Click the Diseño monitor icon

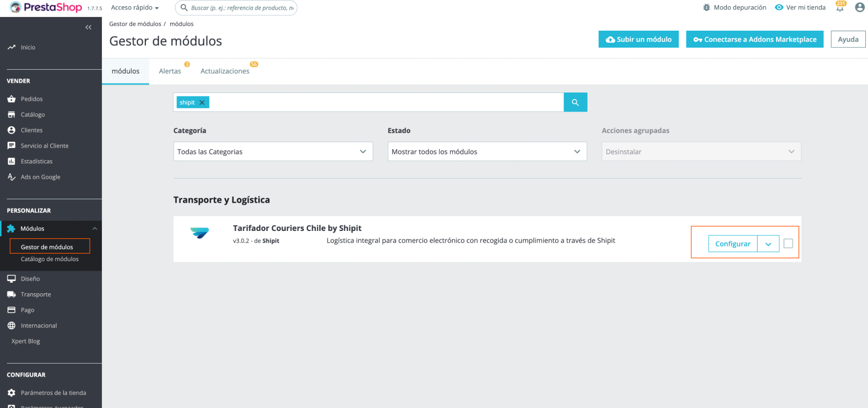[12, 279]
